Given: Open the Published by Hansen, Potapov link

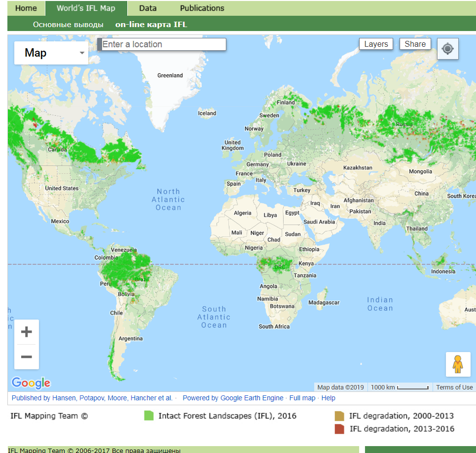Looking at the screenshot, I should 92,398.
